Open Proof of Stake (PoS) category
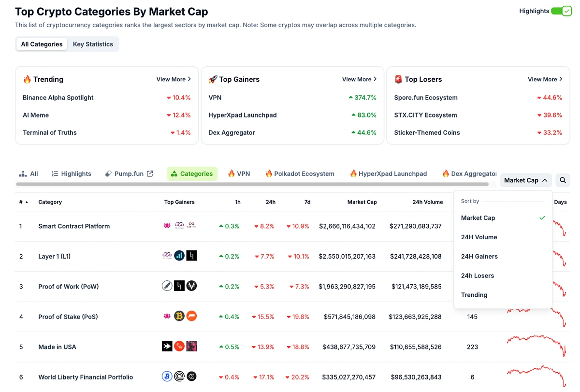580x392 pixels. click(x=68, y=317)
